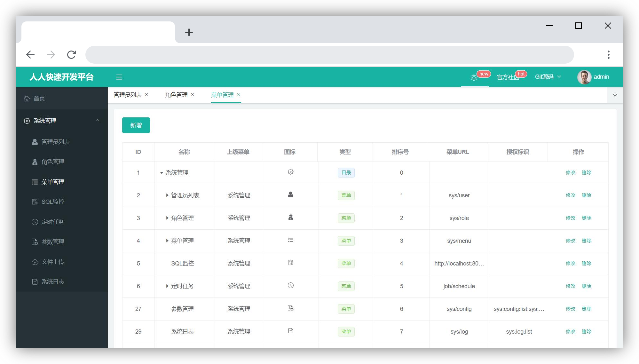The height and width of the screenshot is (364, 639).
Task: Open the browser three-dot menu
Action: [608, 55]
